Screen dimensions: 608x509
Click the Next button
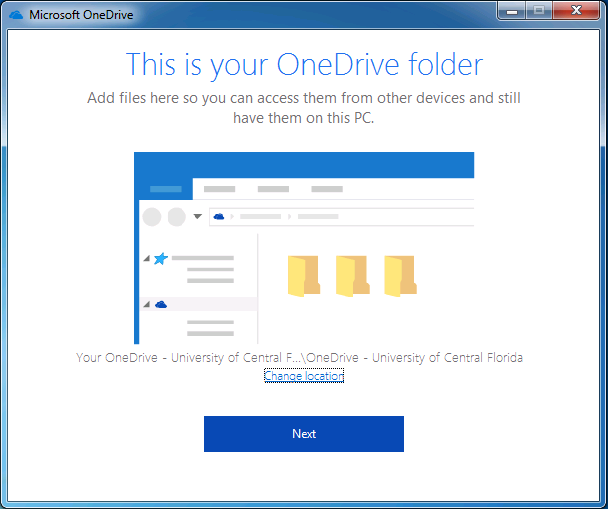click(x=304, y=434)
